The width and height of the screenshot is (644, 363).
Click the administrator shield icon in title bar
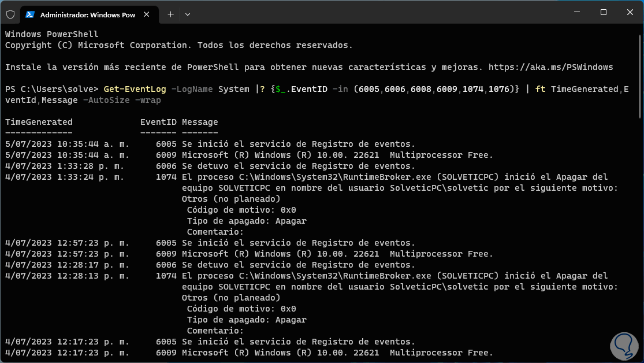(x=10, y=14)
